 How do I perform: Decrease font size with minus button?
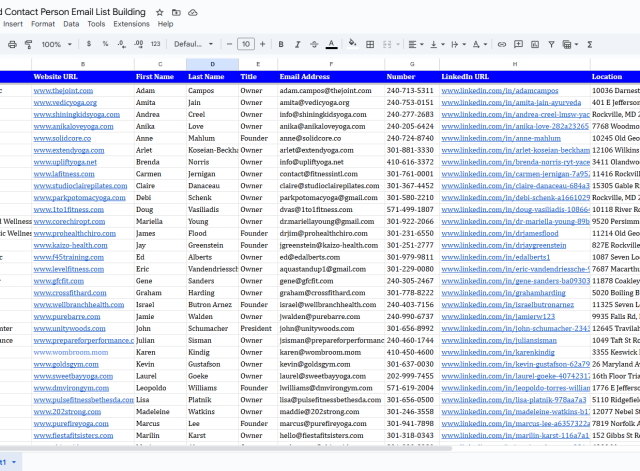coord(229,44)
